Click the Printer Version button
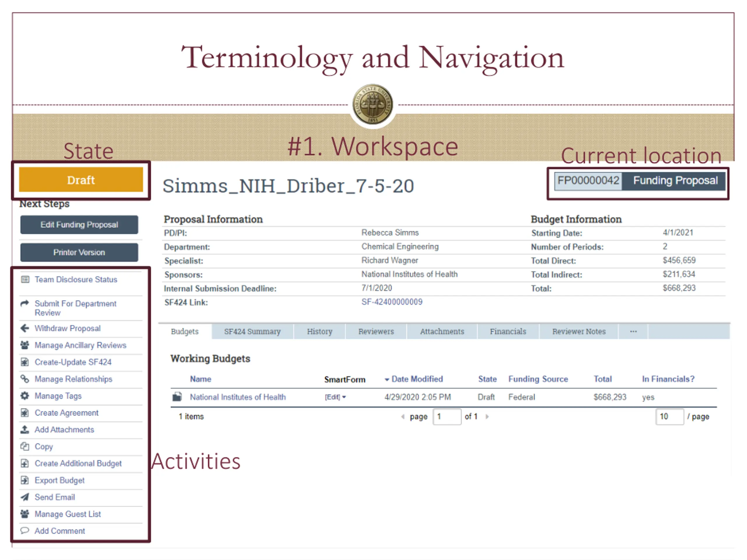Image resolution: width=747 pixels, height=560 pixels. click(x=79, y=252)
